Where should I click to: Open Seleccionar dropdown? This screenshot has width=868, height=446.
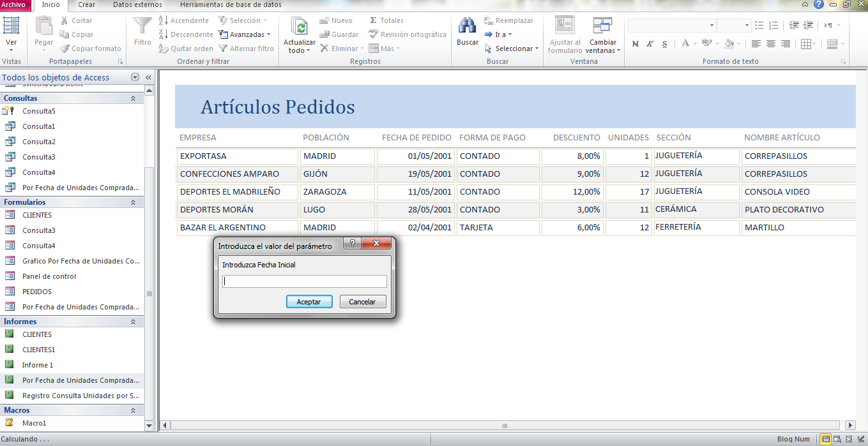512,48
